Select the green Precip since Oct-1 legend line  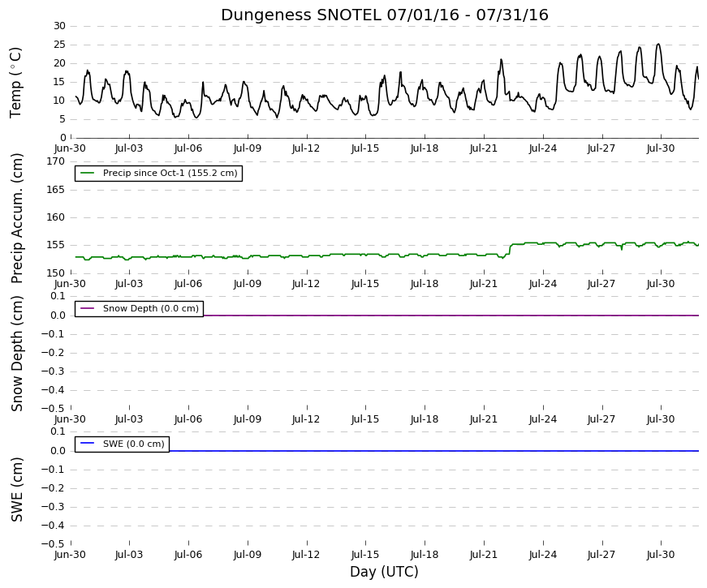pyautogui.click(x=87, y=173)
